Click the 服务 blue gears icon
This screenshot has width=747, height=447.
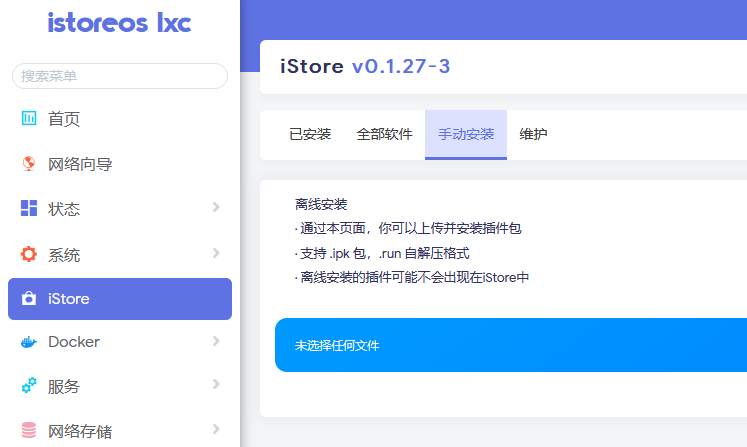click(x=29, y=385)
